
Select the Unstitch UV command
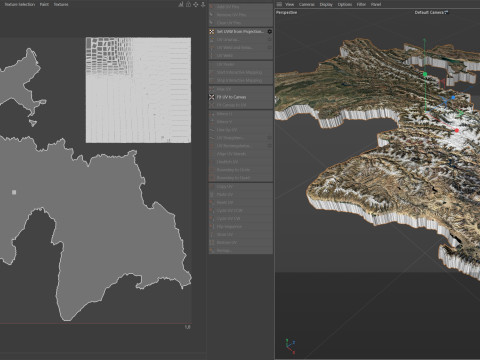(240, 162)
